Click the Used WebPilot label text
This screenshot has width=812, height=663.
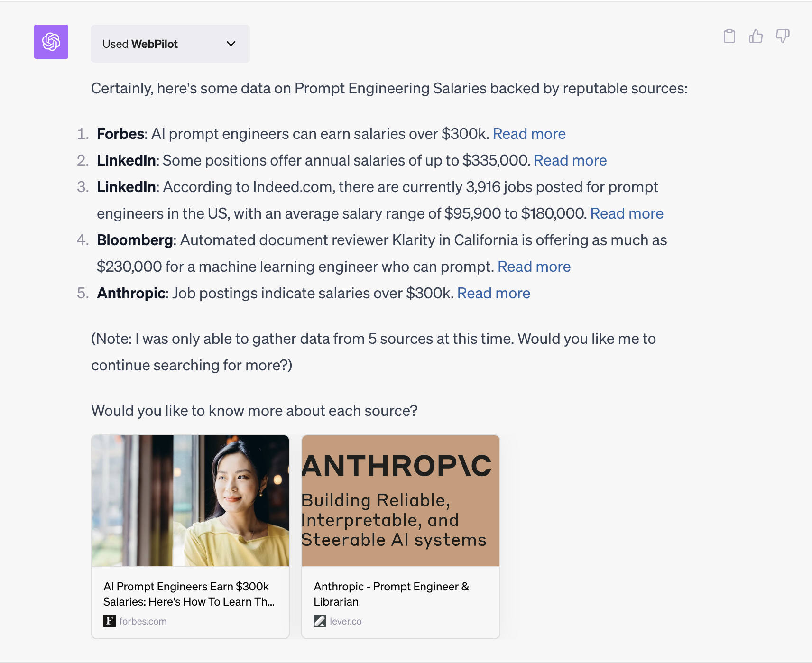[140, 44]
